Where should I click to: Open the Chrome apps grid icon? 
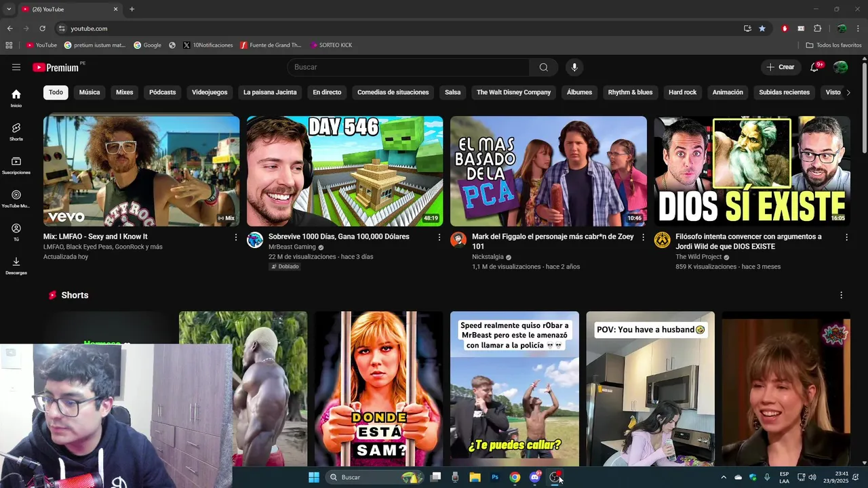[x=9, y=45]
